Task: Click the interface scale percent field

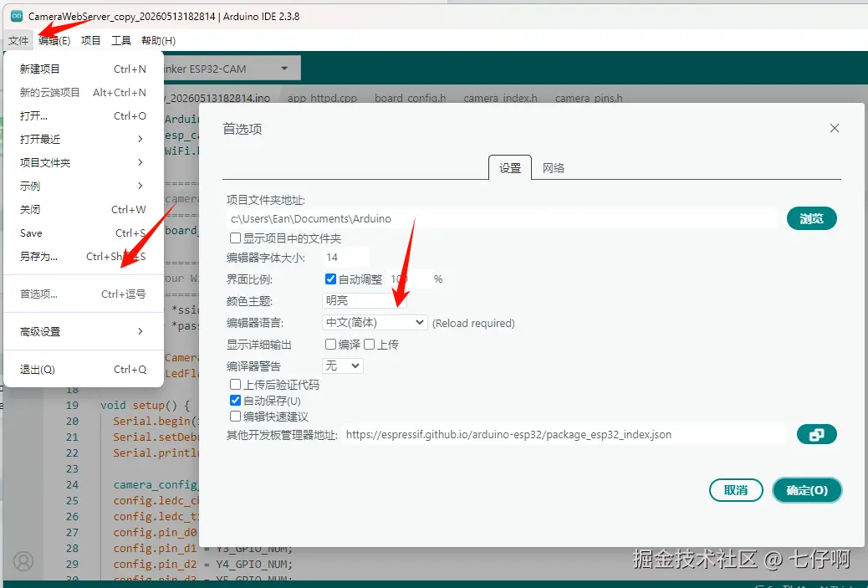Action: pos(410,279)
